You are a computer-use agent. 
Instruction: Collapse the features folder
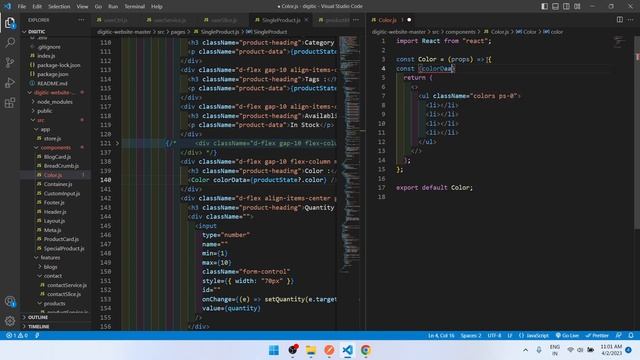coord(50,258)
